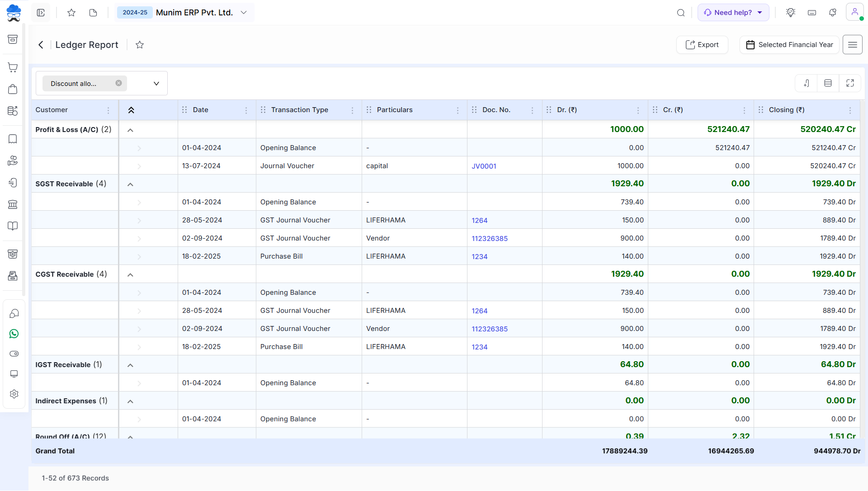868x491 pixels.
Task: Click the sidebar toggle switch icon
Action: (x=14, y=354)
